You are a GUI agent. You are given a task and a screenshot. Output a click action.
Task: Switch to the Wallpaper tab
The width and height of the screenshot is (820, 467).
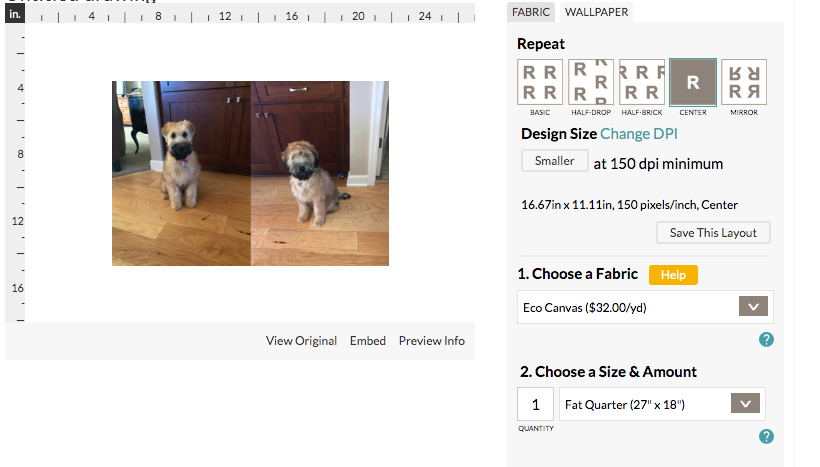point(594,12)
